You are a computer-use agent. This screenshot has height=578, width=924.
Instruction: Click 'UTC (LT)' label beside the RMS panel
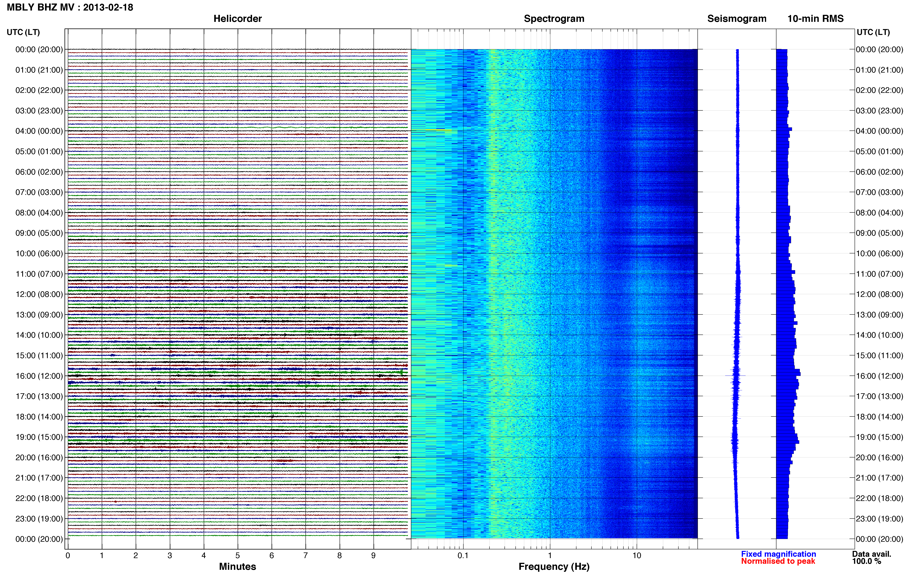point(873,33)
